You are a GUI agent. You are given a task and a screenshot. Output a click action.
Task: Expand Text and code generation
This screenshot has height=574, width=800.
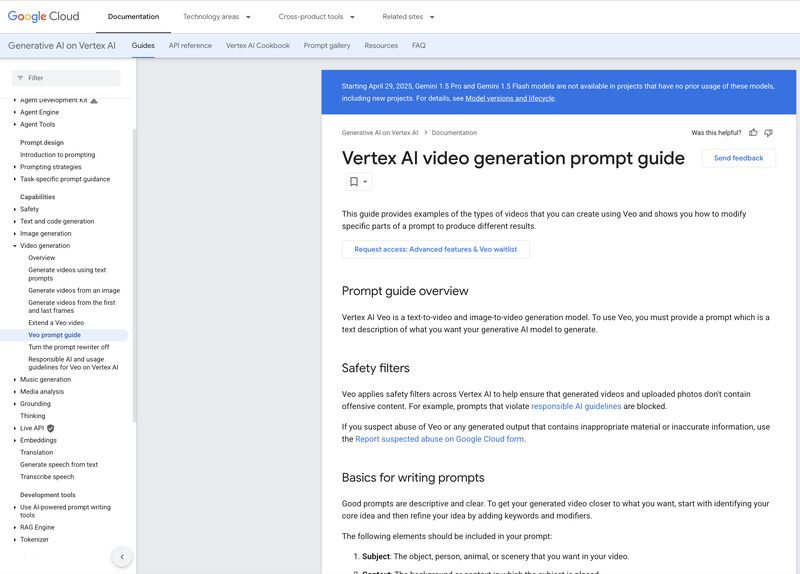(x=15, y=221)
